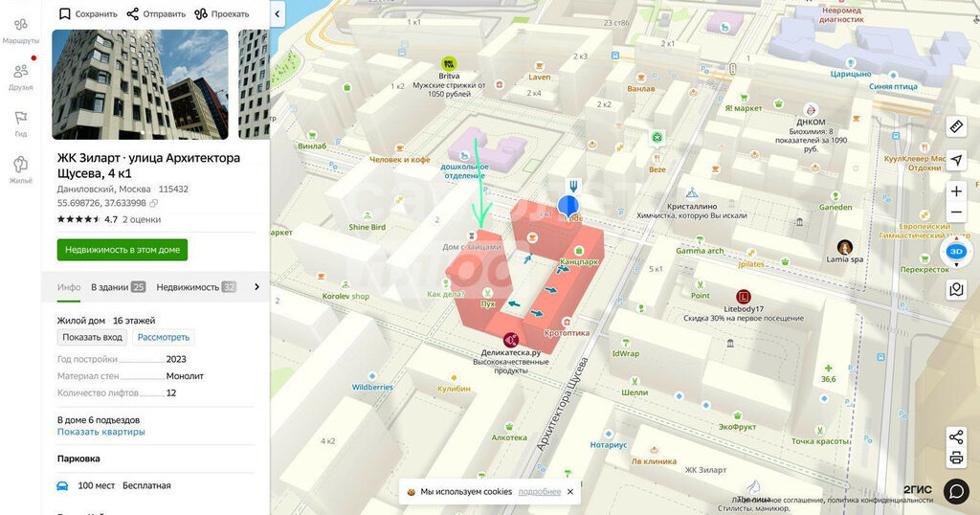
Task: Select the Инфо tab
Action: (x=69, y=287)
